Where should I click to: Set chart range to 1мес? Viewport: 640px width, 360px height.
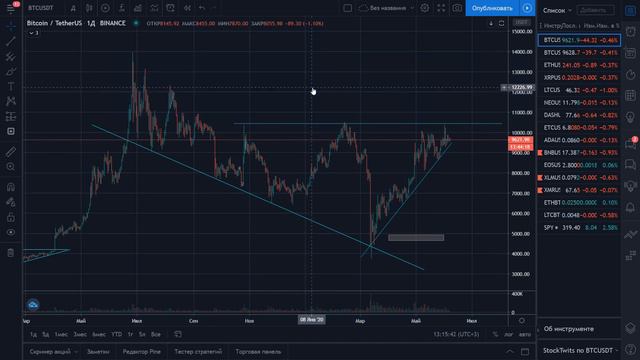(61, 334)
